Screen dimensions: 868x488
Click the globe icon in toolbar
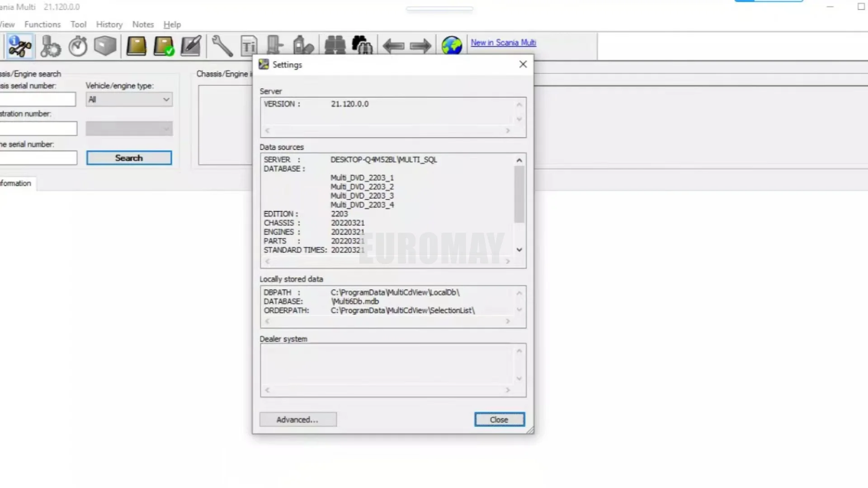pyautogui.click(x=451, y=46)
